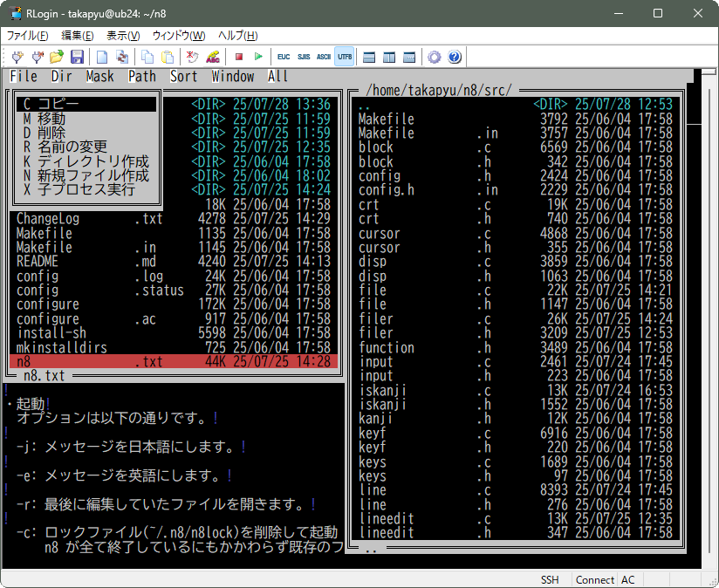Click the third window layout icon

point(409,57)
